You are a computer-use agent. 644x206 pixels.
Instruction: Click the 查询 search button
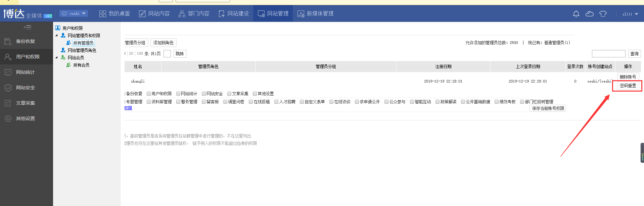[634, 54]
